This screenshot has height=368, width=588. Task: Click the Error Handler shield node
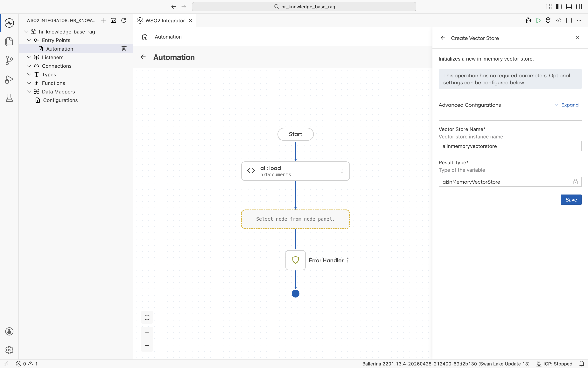(295, 260)
